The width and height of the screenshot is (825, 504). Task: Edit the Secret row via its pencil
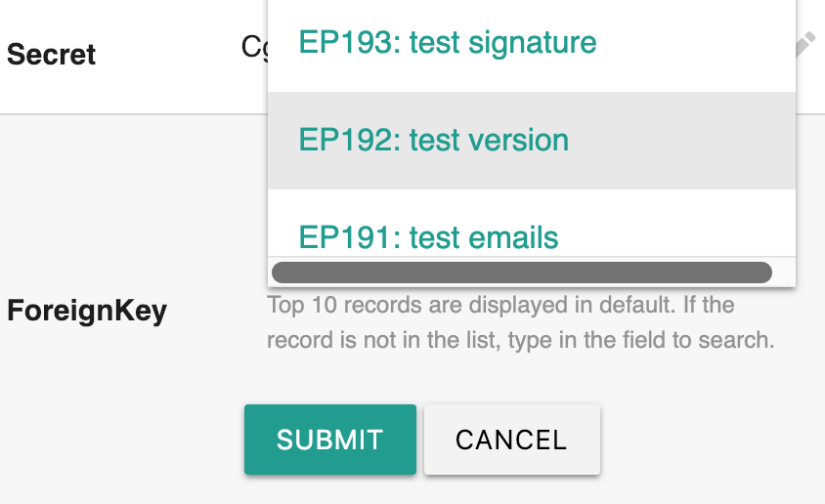804,44
